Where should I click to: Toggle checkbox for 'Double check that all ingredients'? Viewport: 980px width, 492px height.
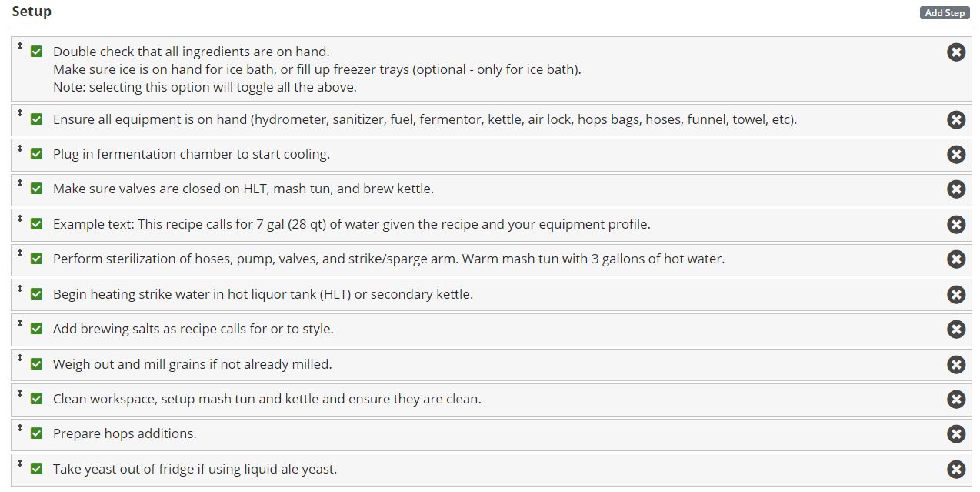36,52
